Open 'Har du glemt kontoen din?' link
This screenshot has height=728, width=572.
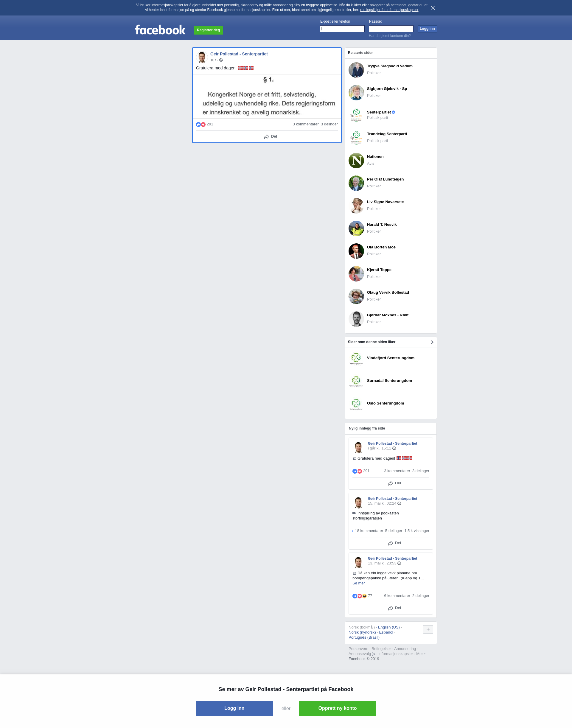pyautogui.click(x=389, y=36)
